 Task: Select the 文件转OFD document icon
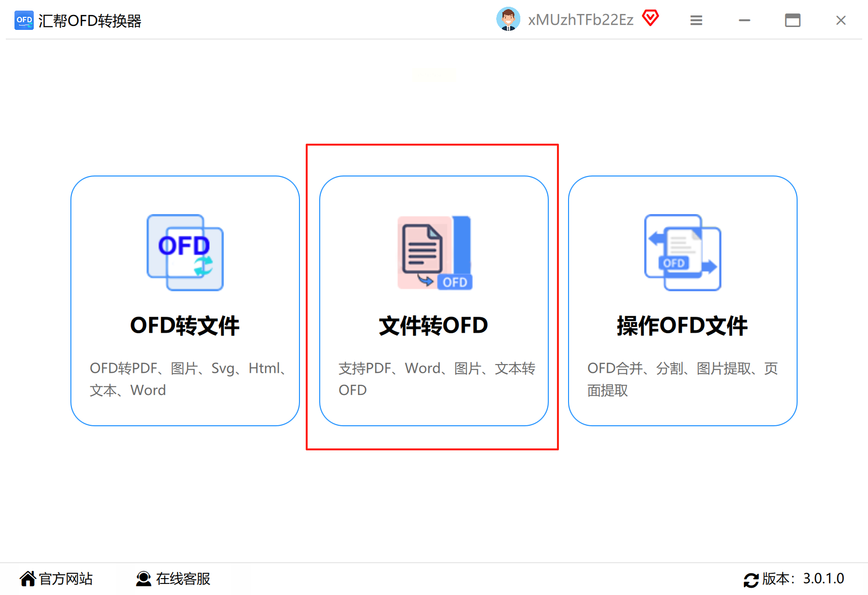point(434,253)
